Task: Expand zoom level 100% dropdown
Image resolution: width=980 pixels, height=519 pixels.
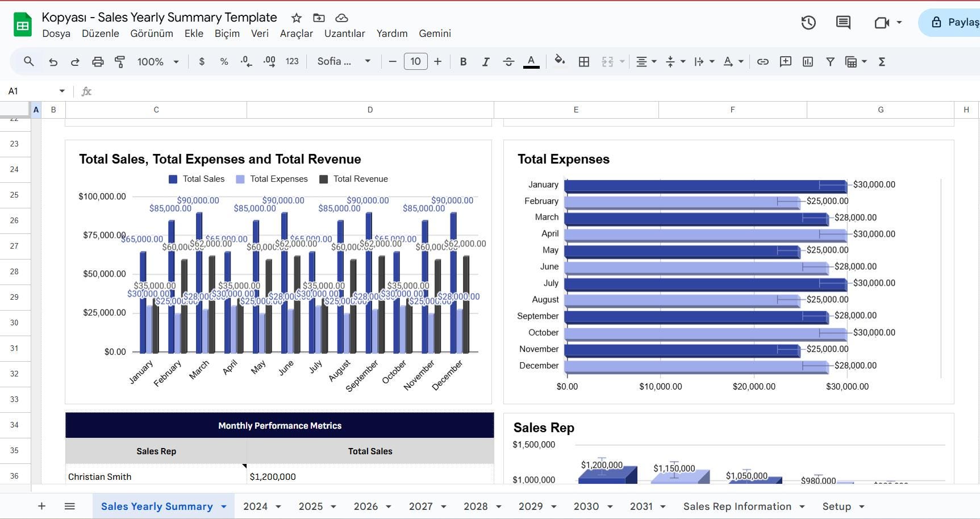Action: coord(176,62)
